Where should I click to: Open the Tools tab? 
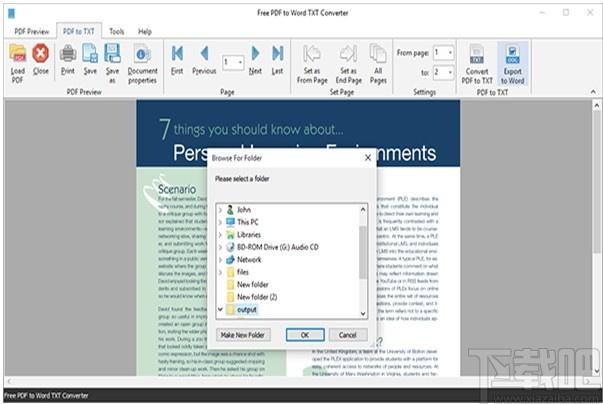pyautogui.click(x=117, y=32)
